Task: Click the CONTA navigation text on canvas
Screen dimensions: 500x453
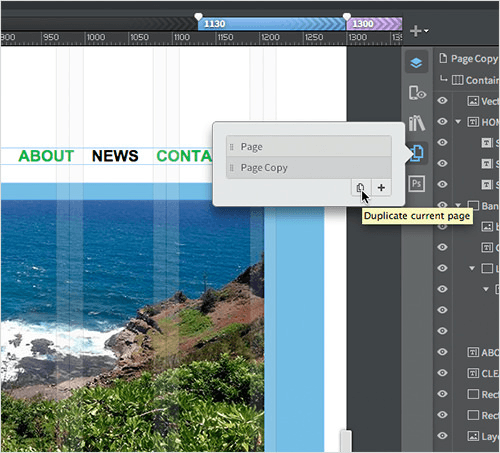Action: 184,156
